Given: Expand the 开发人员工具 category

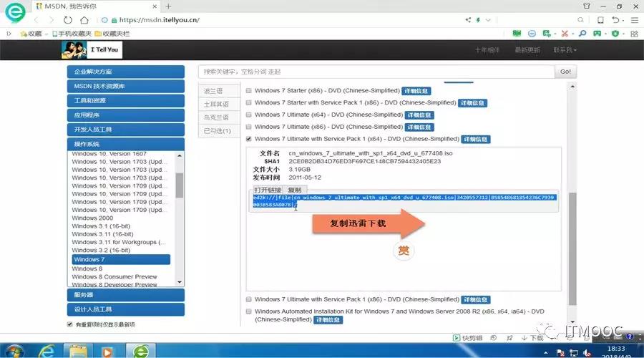Looking at the screenshot, I should pyautogui.click(x=126, y=130).
